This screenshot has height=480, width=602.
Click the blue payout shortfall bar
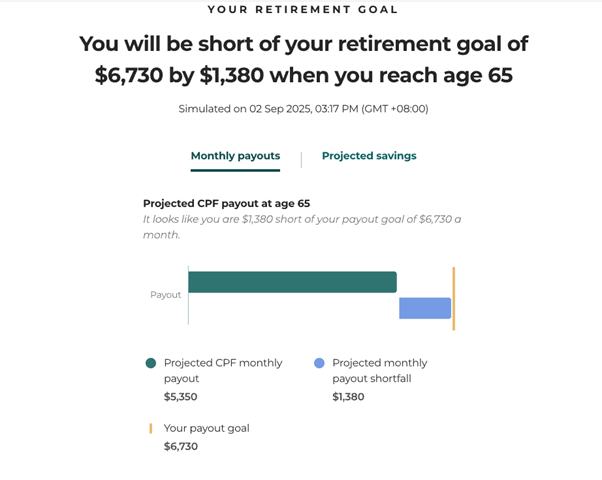click(425, 308)
